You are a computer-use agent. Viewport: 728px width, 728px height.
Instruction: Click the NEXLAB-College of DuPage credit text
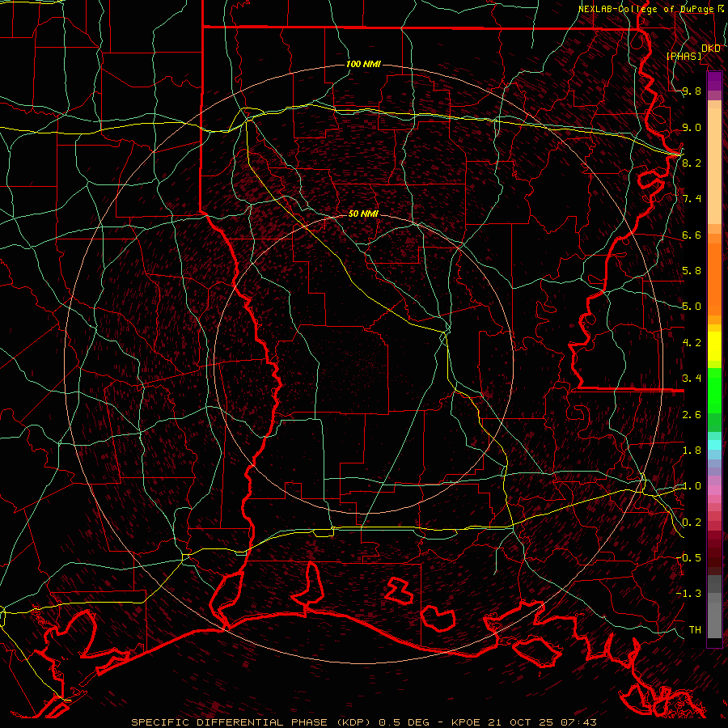coord(645,9)
